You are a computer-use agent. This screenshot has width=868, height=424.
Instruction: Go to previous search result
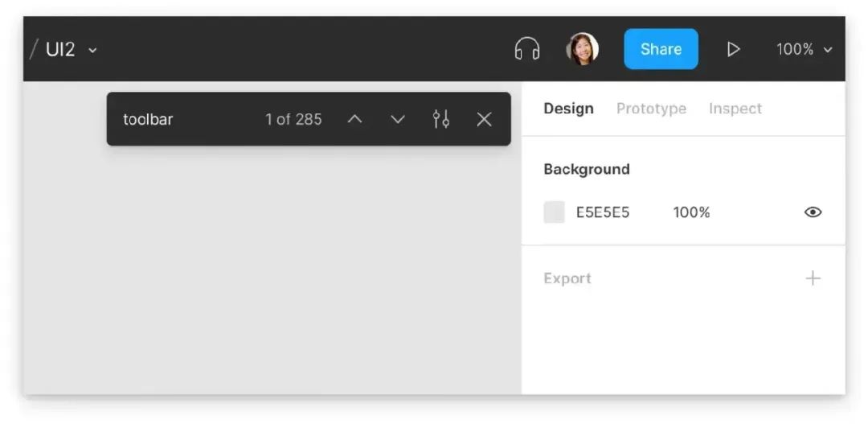point(354,119)
